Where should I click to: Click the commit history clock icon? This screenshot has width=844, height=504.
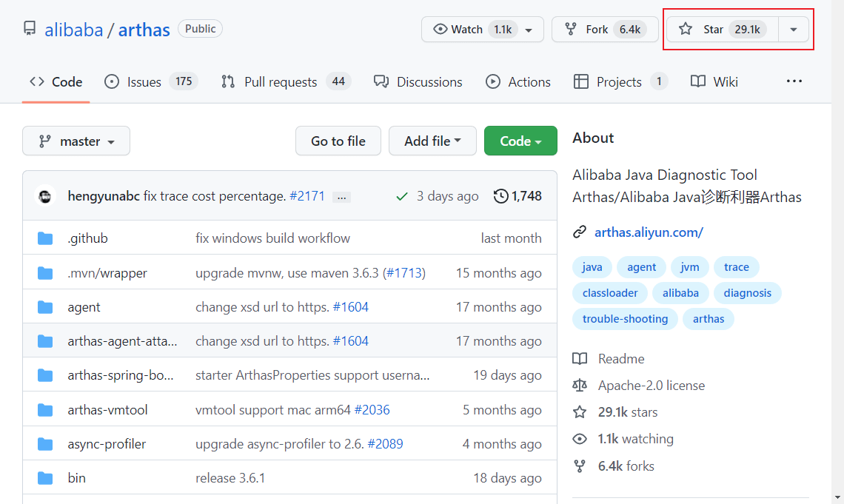point(501,196)
